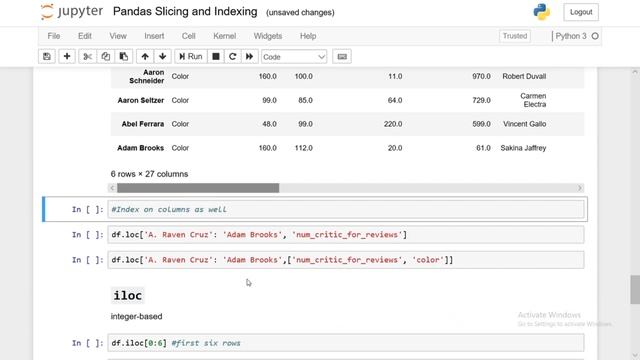
Task: Click the 970.0 value cell
Action: [482, 76]
